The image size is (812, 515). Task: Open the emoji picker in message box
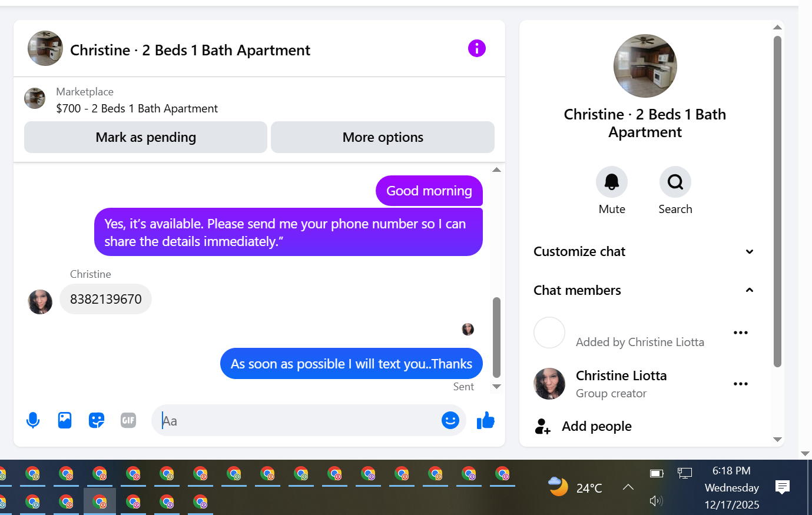450,420
